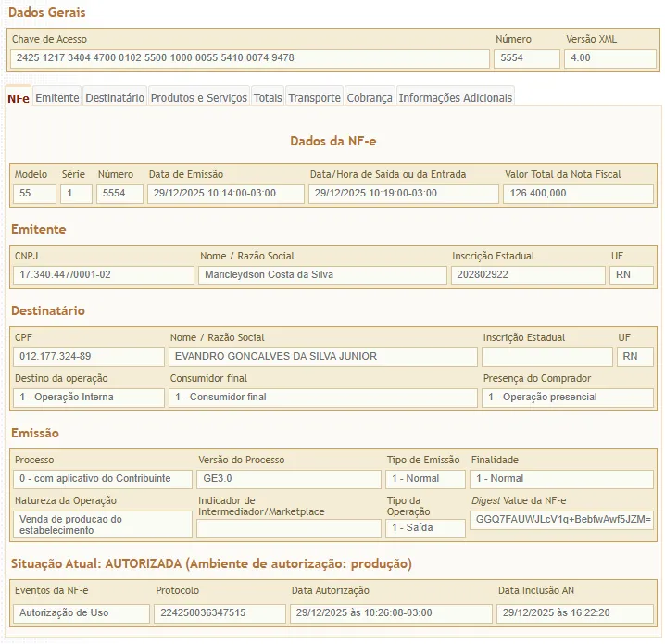Go to the Transporte tab
665x644 pixels.
[x=314, y=97]
